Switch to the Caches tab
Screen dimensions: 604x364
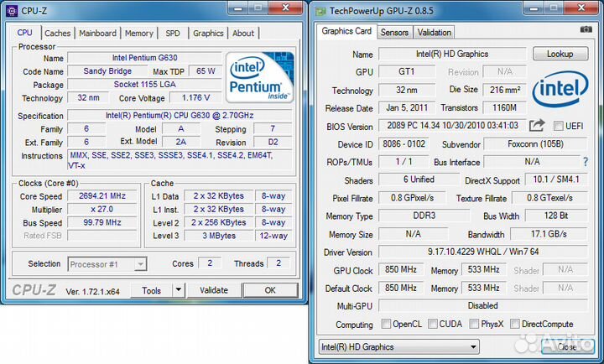[x=57, y=34]
